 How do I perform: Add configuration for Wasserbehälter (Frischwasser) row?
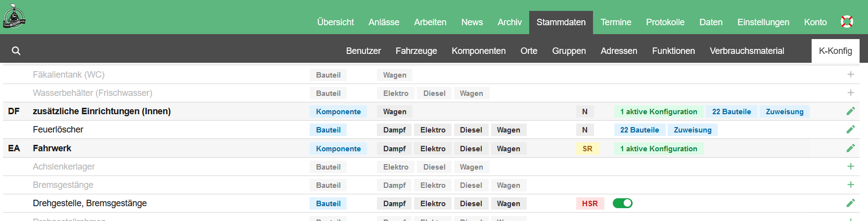click(x=851, y=93)
